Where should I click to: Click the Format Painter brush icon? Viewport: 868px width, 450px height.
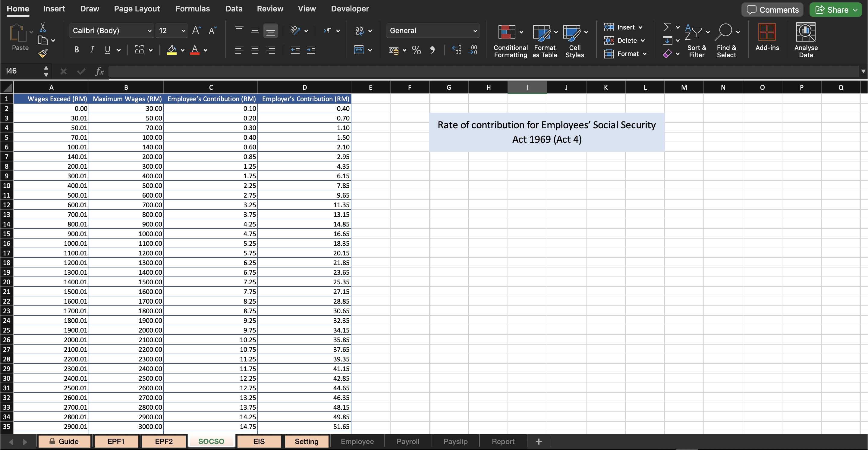pos(43,53)
